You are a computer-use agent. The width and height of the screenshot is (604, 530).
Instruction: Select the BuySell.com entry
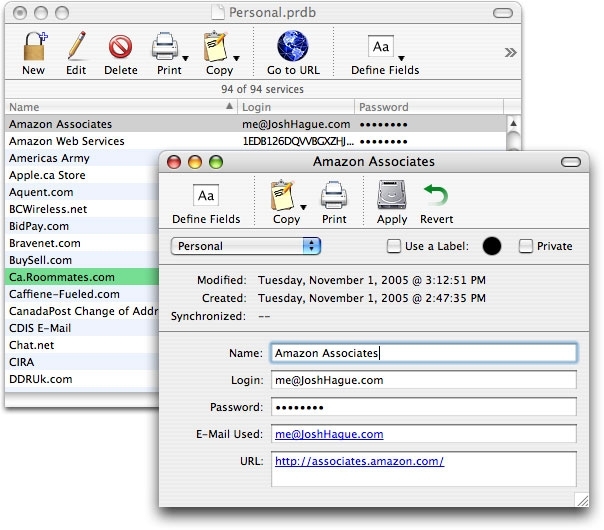(82, 260)
